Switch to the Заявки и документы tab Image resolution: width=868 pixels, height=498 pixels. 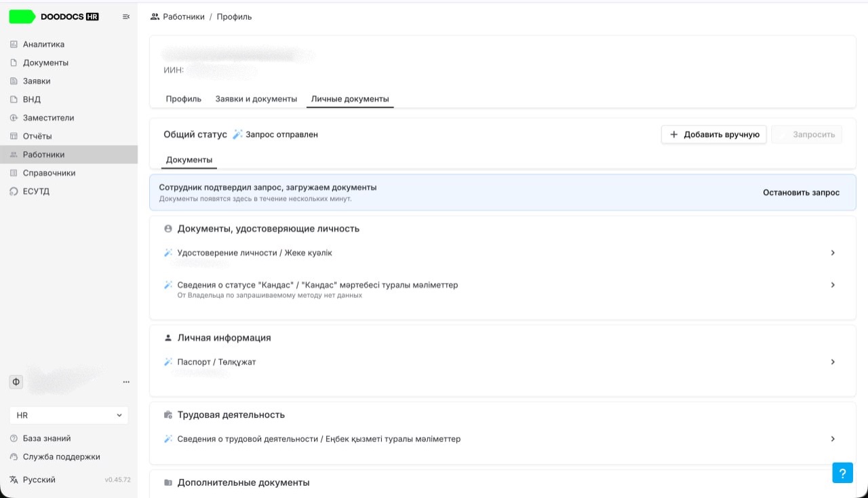click(256, 99)
